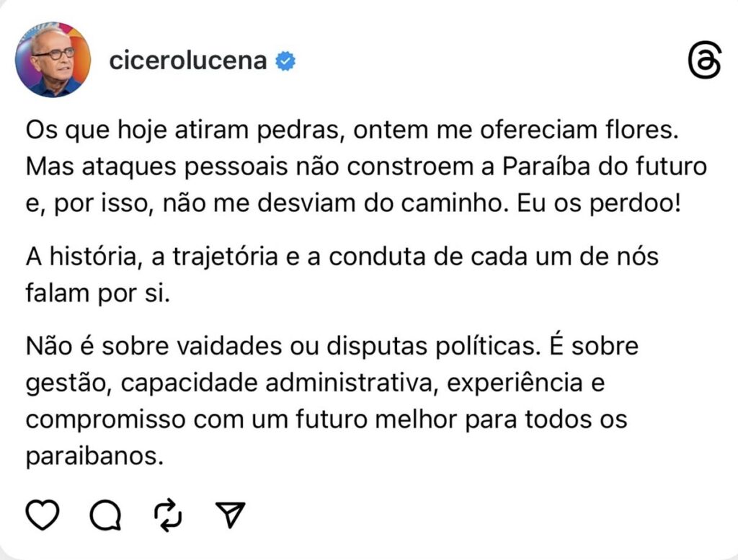
Task: Click the line starting "gestão, capacidade administrativa"
Action: tap(315, 383)
